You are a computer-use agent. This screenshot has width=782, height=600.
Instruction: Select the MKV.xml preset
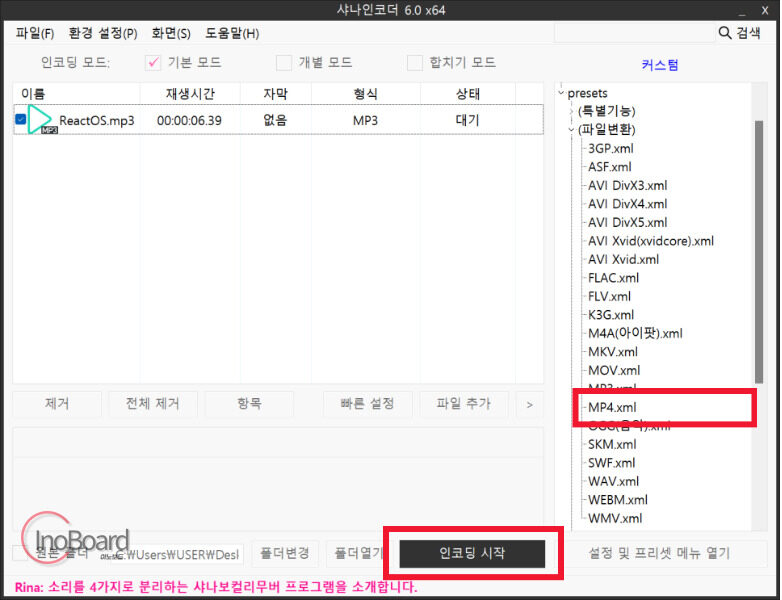coord(613,352)
